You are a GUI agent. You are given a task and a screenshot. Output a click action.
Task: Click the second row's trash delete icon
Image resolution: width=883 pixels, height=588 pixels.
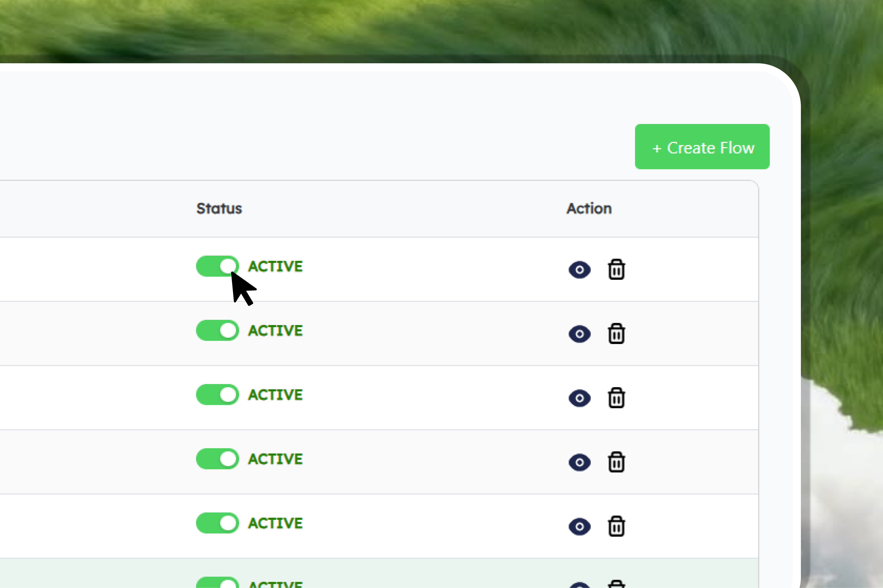pos(616,333)
